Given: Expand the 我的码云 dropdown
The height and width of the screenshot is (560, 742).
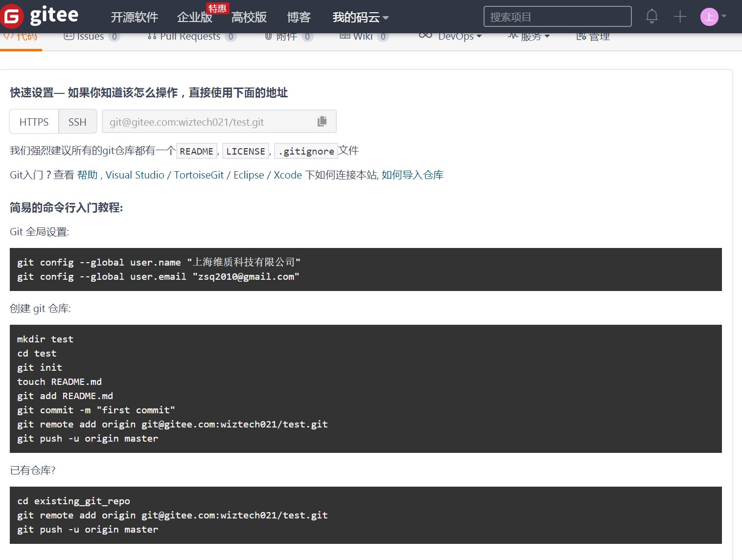Looking at the screenshot, I should click(360, 18).
